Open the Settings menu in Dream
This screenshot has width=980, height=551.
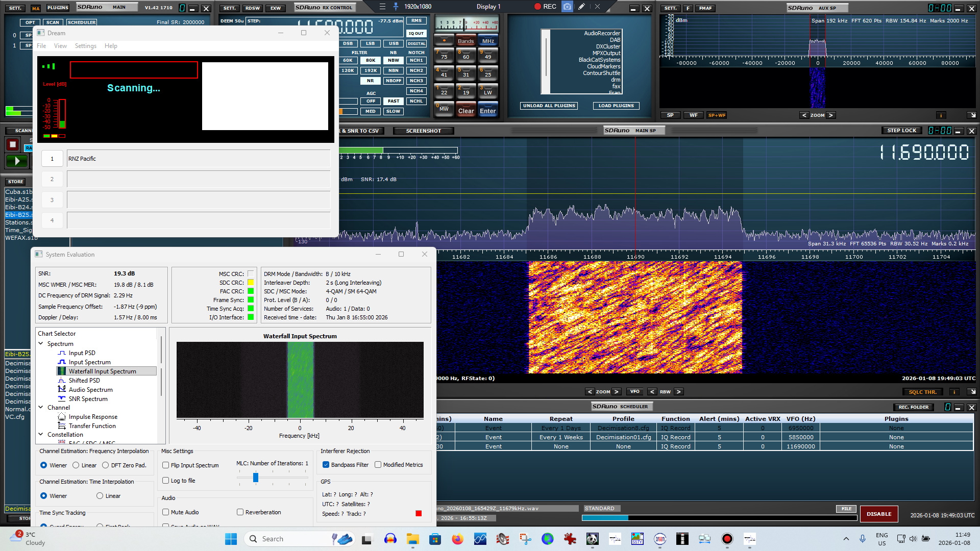85,46
